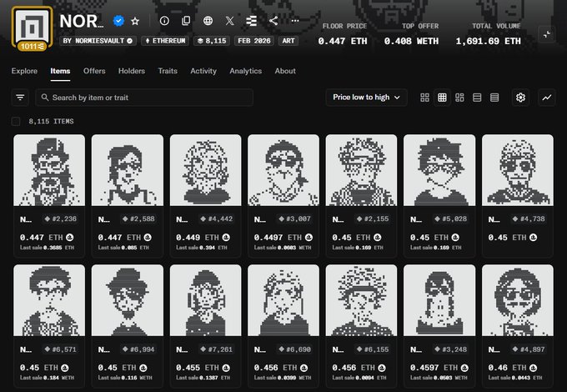Screen dimensions: 567x392
Task: Click the 0.447 ETH floor price value
Action: 343,41
